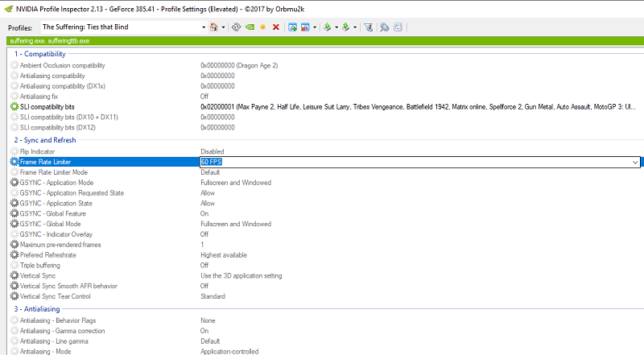This screenshot has height=355, width=644.
Task: Select 'SLI compatibility bits (DX12)' row
Action: [x=58, y=127]
